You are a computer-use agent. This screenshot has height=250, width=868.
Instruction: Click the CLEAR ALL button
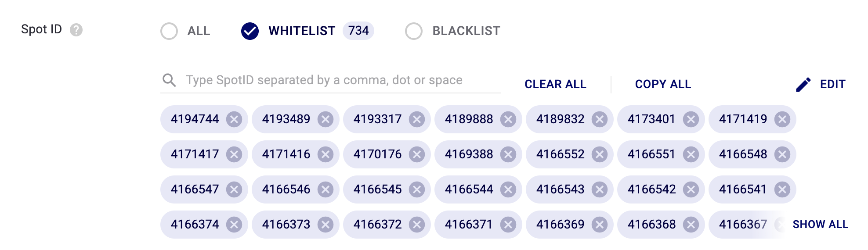pos(555,84)
